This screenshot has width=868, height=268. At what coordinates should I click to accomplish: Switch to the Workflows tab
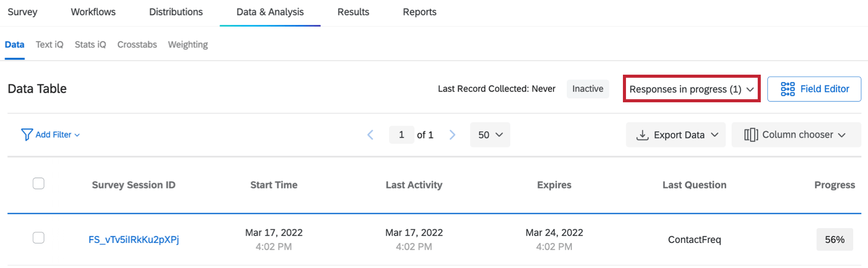point(93,12)
